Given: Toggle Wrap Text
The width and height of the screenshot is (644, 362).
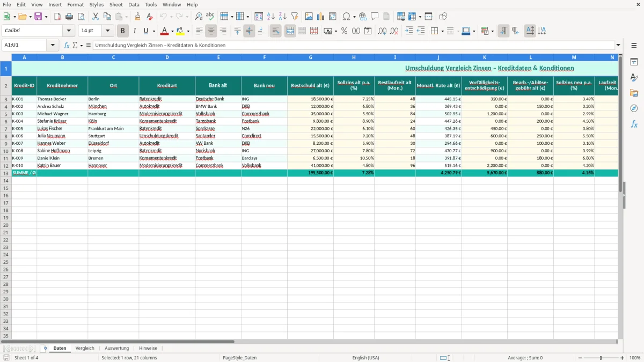Looking at the screenshot, I should coord(276,31).
